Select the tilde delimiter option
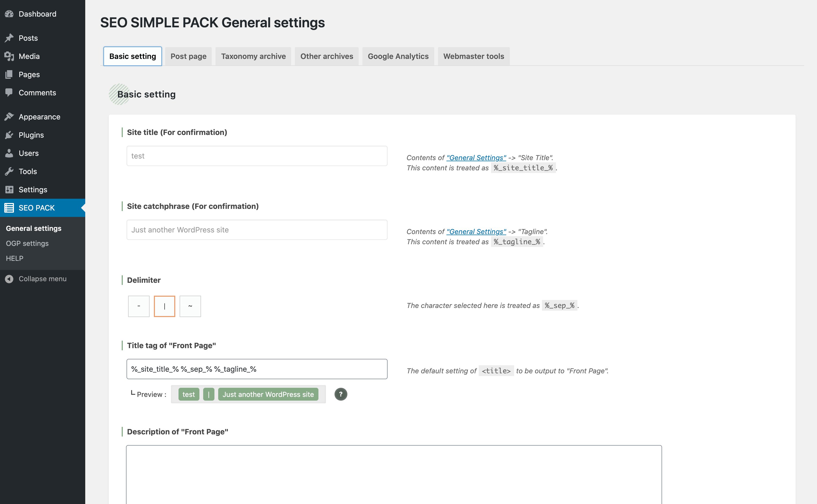This screenshot has height=504, width=817. tap(190, 306)
